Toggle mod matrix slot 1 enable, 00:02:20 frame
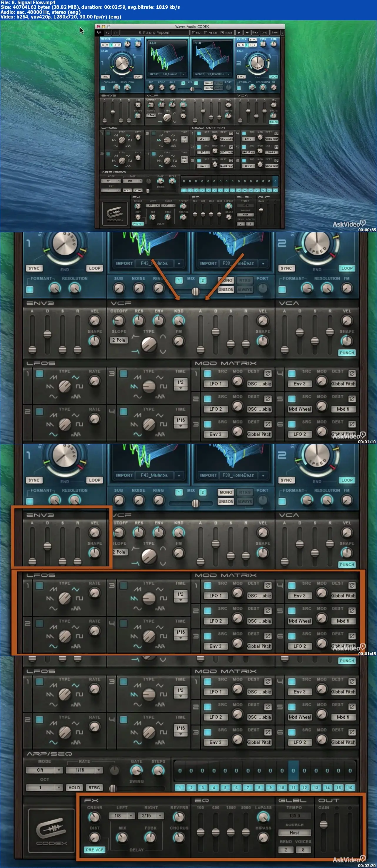 coord(208,681)
